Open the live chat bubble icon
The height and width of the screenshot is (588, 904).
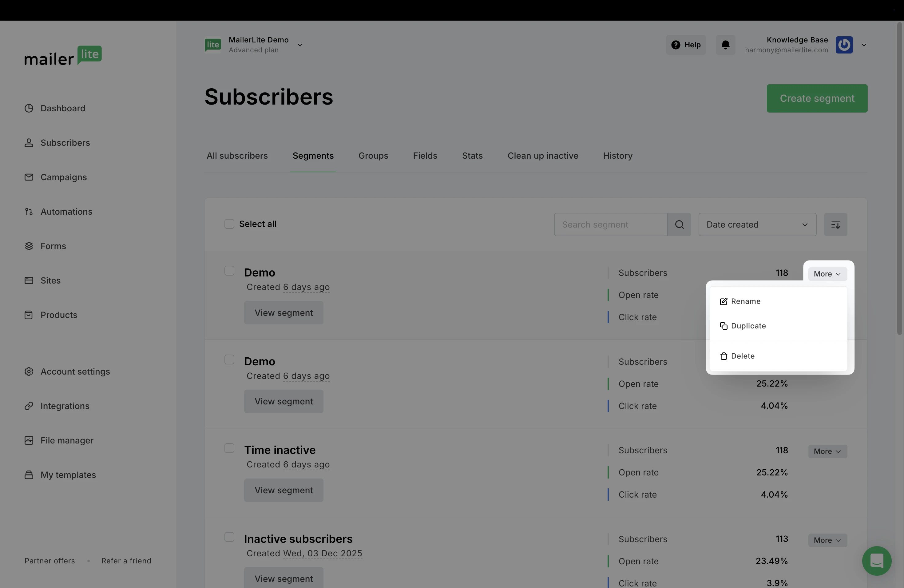coord(876,560)
